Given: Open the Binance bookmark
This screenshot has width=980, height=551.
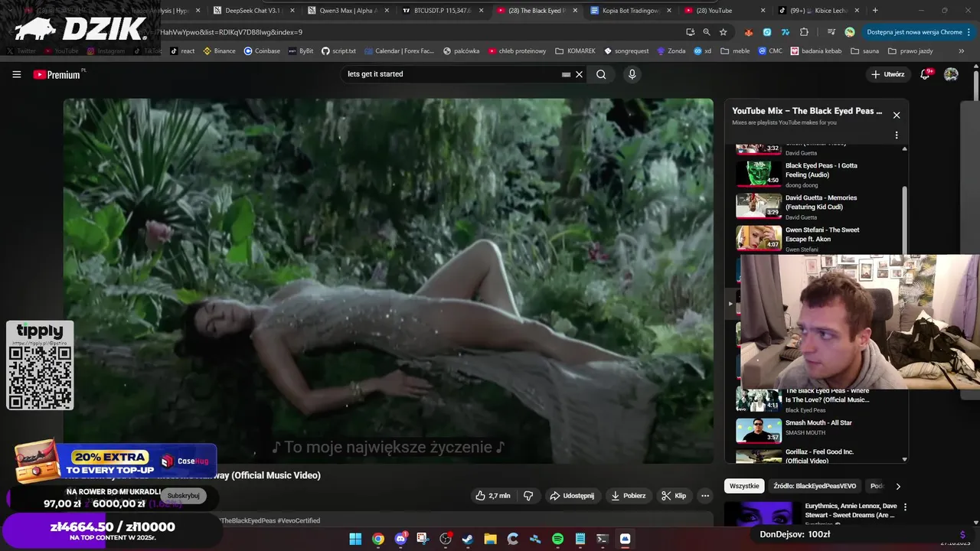Looking at the screenshot, I should click(219, 51).
